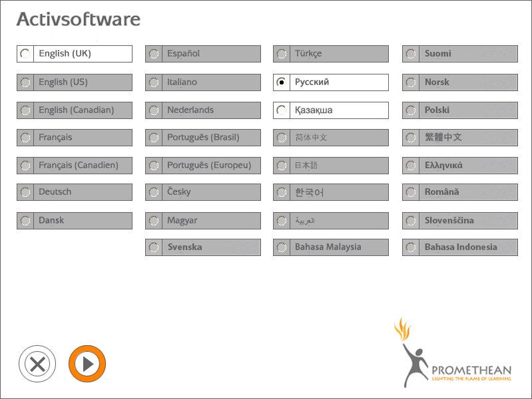Image resolution: width=532 pixels, height=399 pixels.
Task: Click the Activsoftware title text
Action: point(78,19)
